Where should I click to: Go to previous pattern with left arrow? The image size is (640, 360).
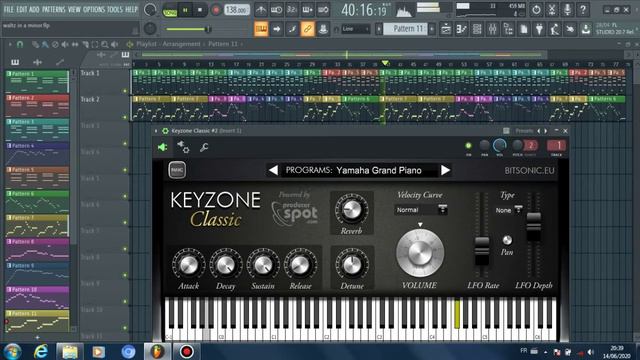click(379, 29)
